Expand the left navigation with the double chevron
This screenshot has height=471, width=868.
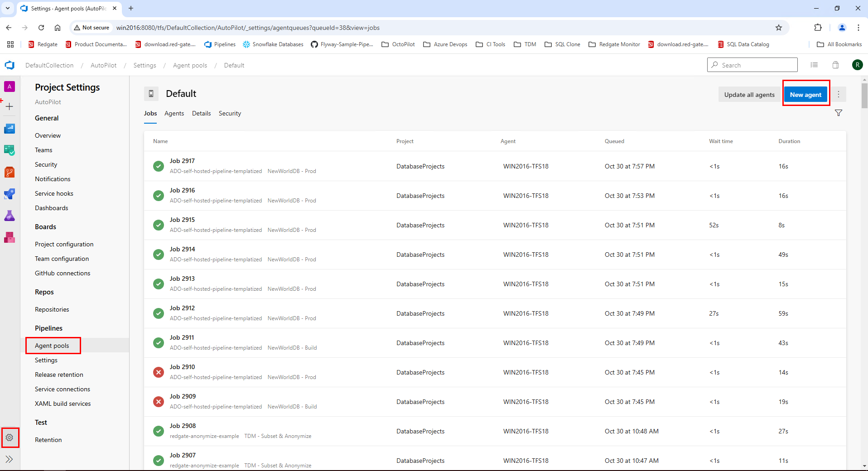tap(10, 459)
